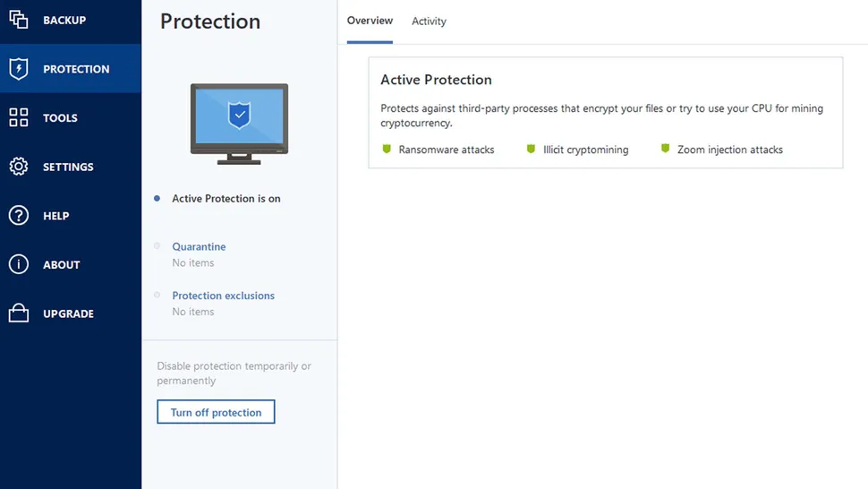This screenshot has height=489, width=868.
Task: Click the Protection shield icon
Action: [19, 69]
